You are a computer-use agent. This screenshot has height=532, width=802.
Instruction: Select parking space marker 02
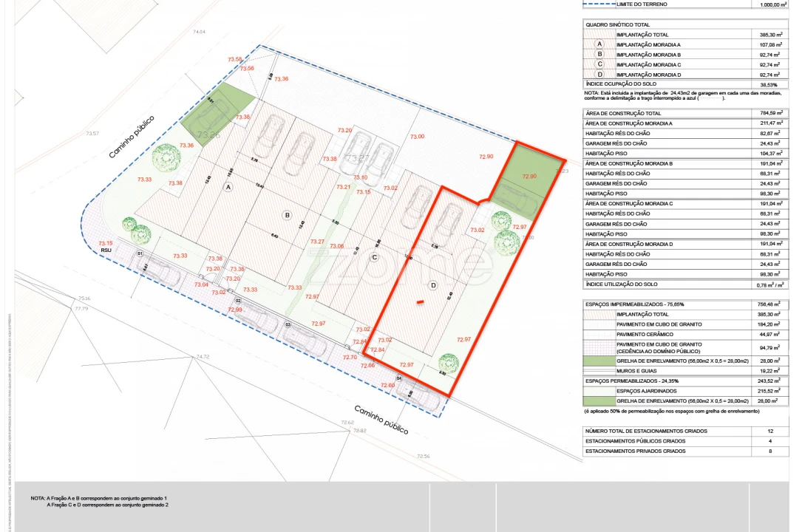(238, 301)
